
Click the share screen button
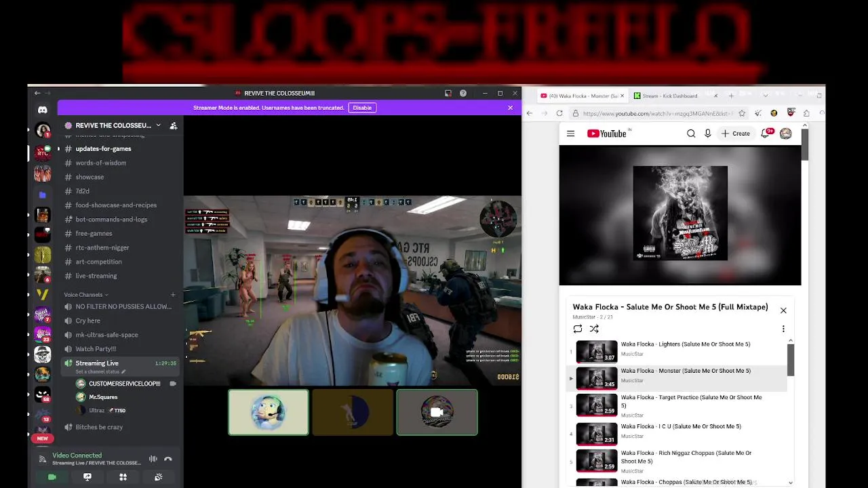87,477
